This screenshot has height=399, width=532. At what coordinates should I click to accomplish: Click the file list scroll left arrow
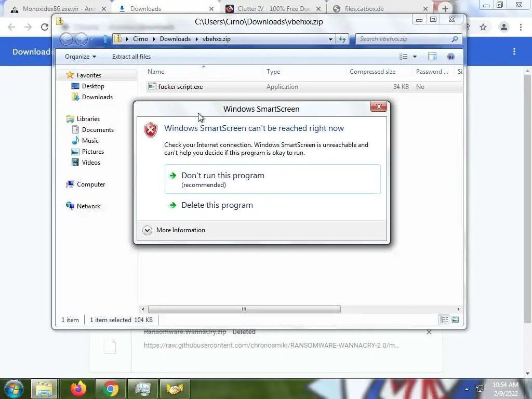pyautogui.click(x=143, y=309)
